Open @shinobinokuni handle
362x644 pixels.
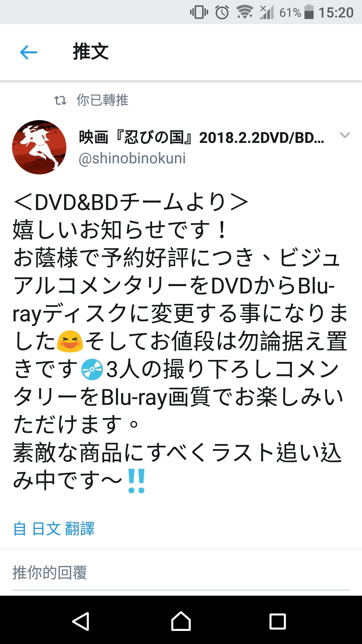[x=132, y=158]
